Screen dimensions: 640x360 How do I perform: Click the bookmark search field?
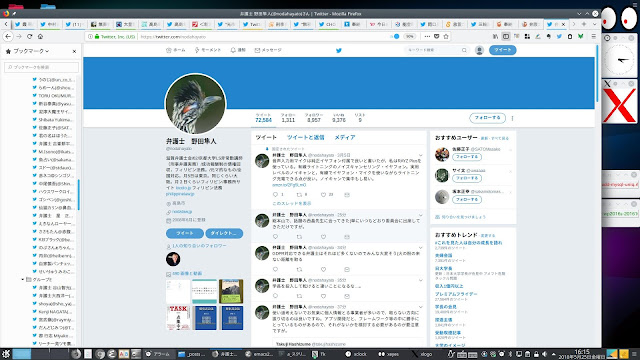[41, 67]
